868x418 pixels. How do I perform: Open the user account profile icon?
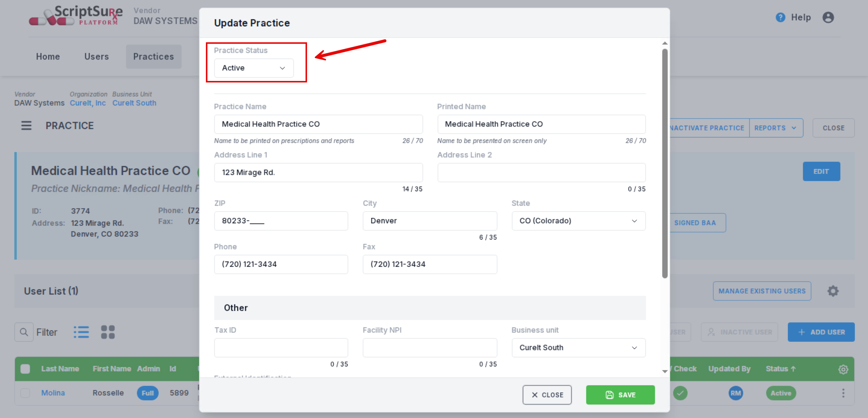[x=828, y=17]
